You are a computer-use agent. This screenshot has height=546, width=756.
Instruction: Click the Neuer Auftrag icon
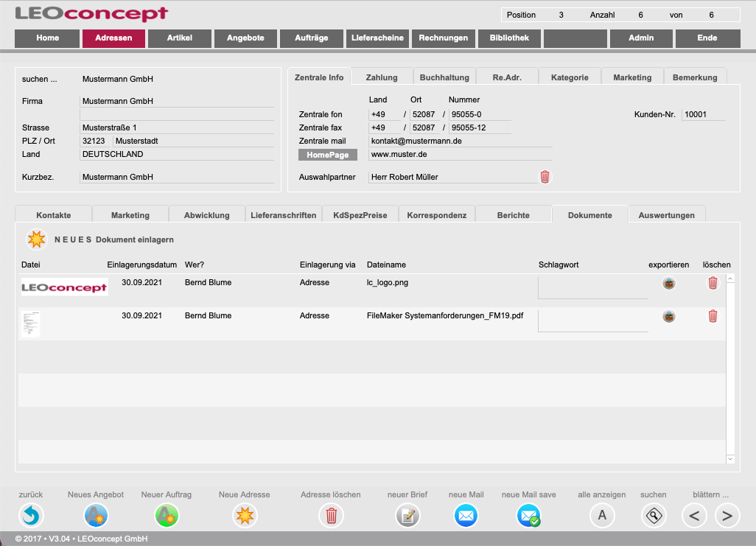coord(167,516)
